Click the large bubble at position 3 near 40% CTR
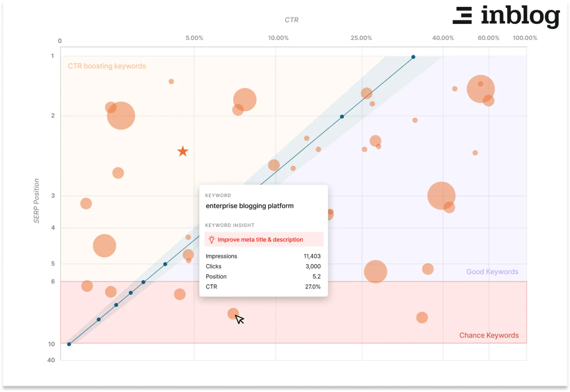Screen dimensions: 570x392 pyautogui.click(x=441, y=196)
